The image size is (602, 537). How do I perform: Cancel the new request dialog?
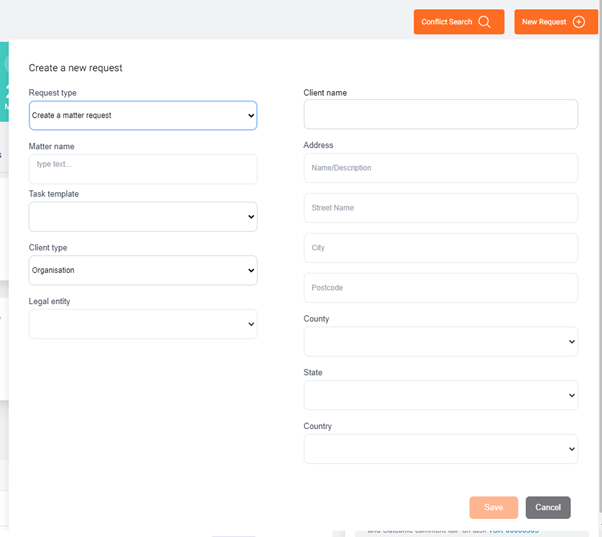coord(548,507)
